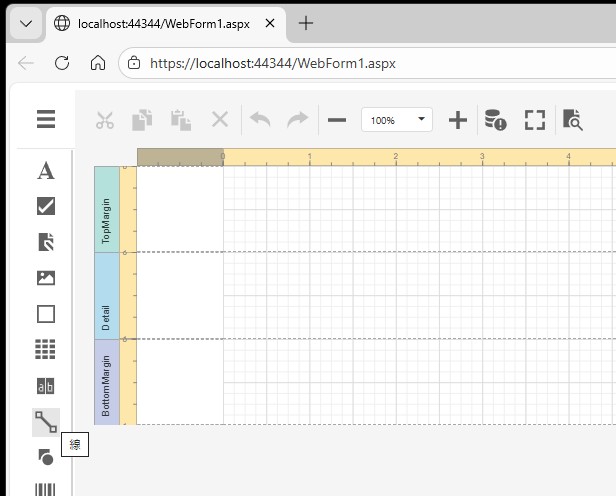Select the Rich Text control tool

[46, 242]
